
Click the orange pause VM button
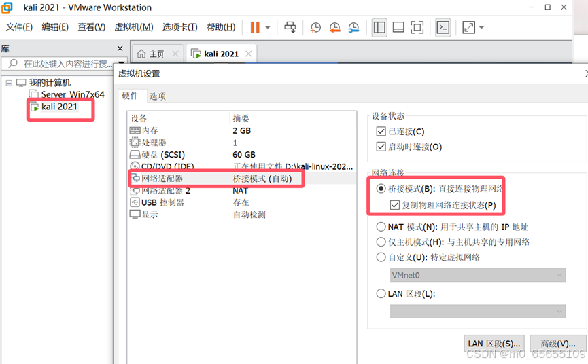pyautogui.click(x=255, y=27)
